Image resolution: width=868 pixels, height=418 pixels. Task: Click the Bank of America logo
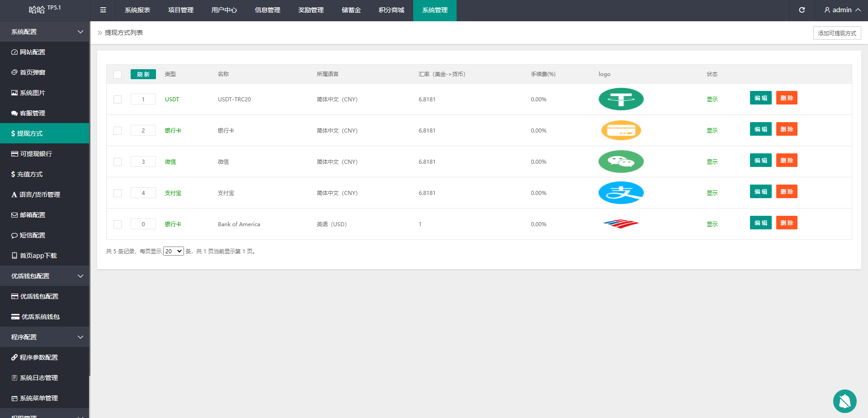[621, 224]
